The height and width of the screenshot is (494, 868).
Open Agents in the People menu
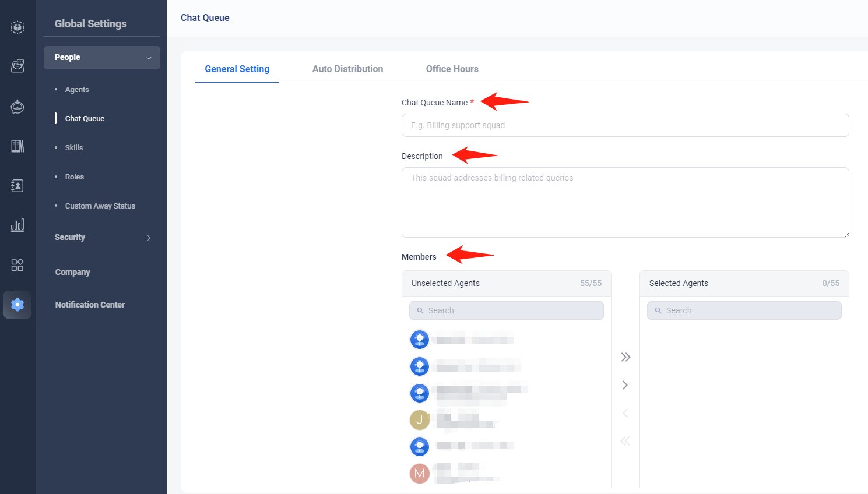(77, 90)
